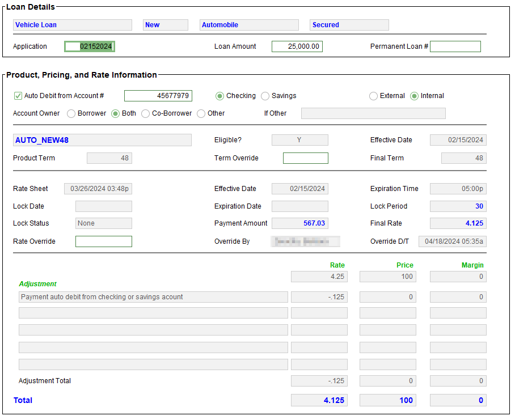Screen dimensions: 515x420
Task: Set Account Owner to Borrower
Action: coord(71,113)
